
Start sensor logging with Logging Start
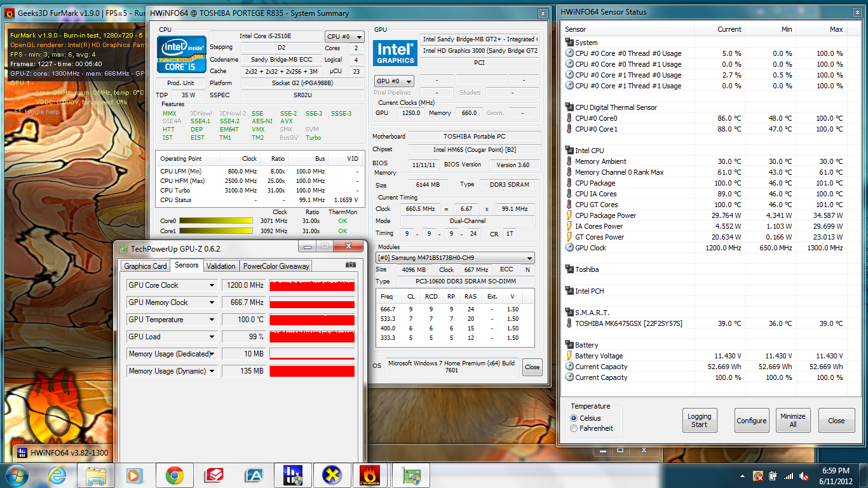(700, 421)
